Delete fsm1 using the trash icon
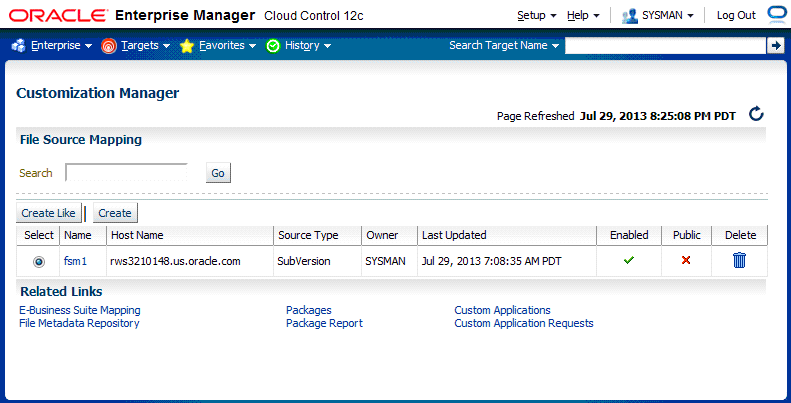 (x=739, y=261)
